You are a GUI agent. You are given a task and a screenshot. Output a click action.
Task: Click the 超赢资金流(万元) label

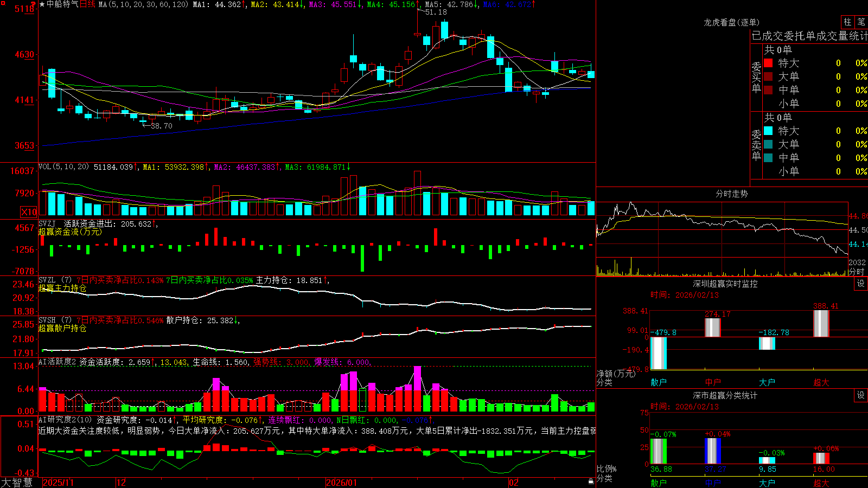point(70,232)
